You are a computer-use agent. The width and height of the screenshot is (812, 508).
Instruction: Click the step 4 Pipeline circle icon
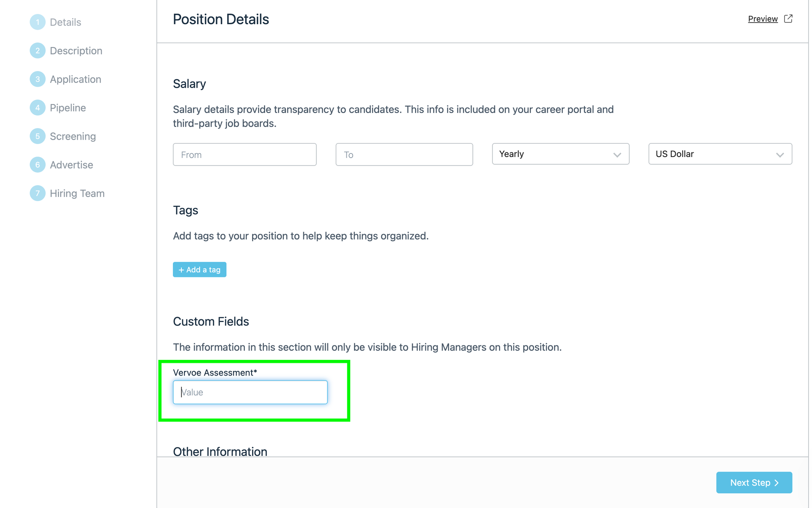click(x=38, y=108)
